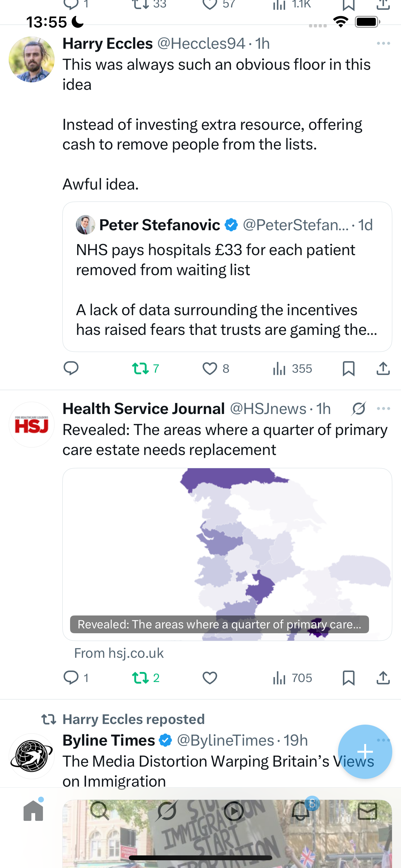
Task: Like Harry Eccles' tweet
Action: [210, 368]
